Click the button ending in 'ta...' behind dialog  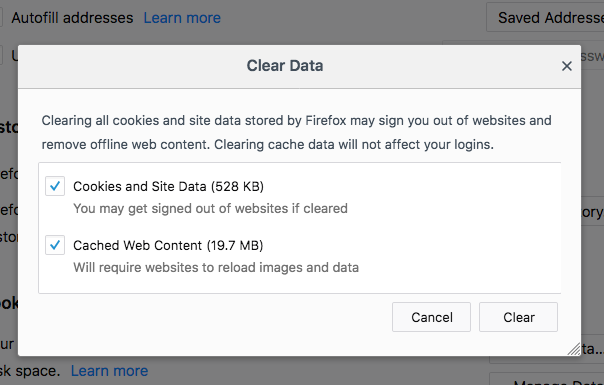[x=592, y=349]
